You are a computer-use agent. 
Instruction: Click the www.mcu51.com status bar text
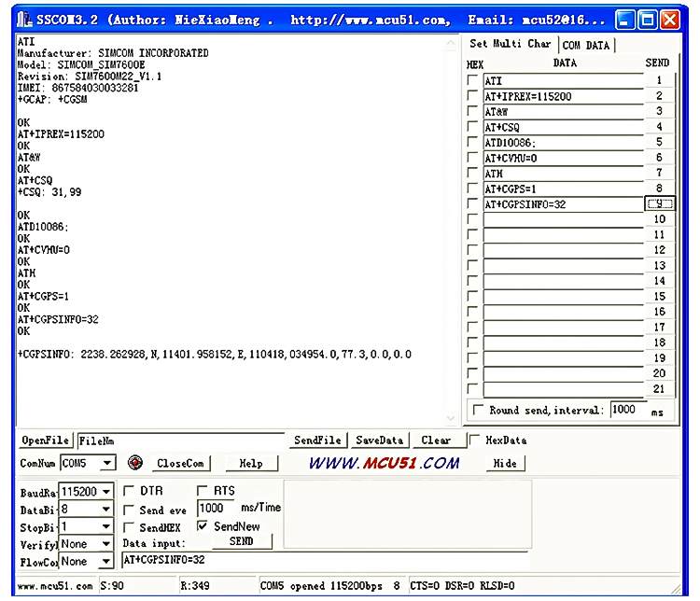[55, 586]
